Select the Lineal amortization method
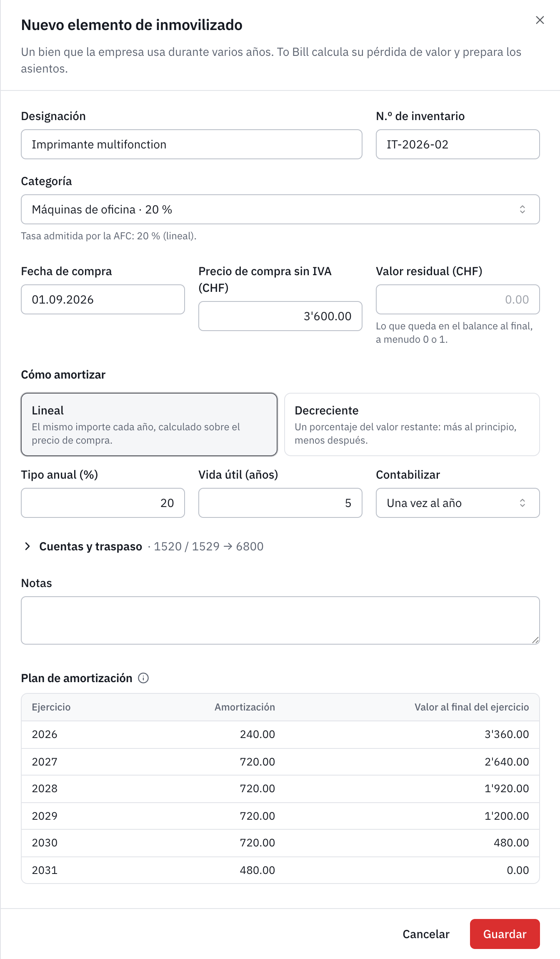 149,424
